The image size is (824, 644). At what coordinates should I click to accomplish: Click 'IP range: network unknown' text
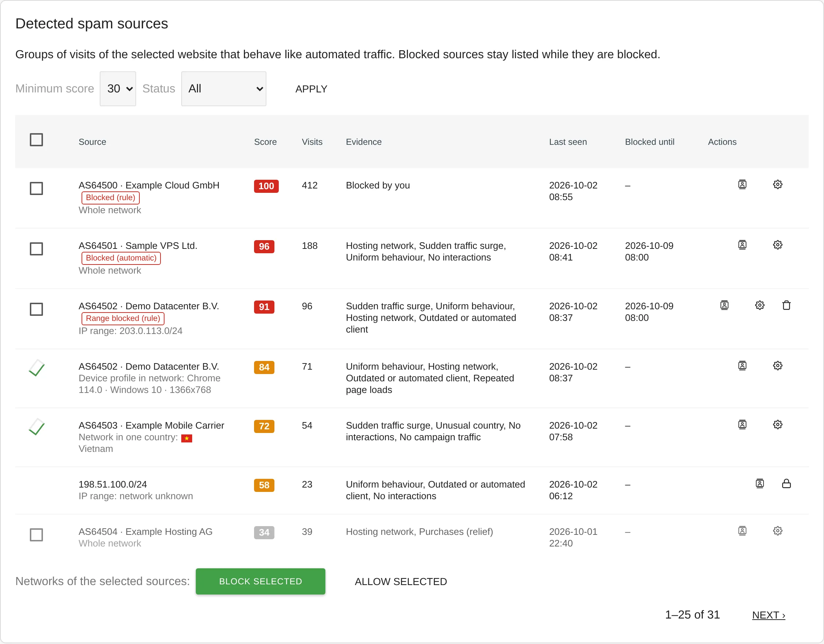pyautogui.click(x=136, y=496)
